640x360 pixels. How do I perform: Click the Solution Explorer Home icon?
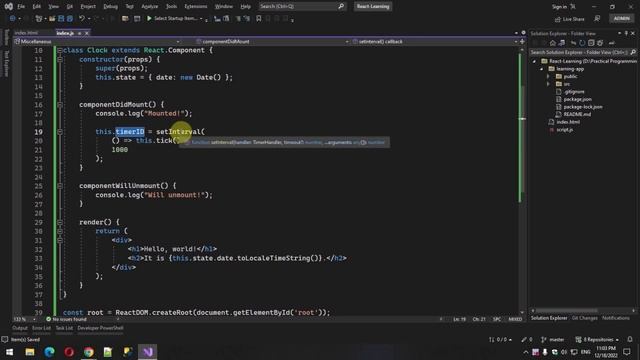pos(553,43)
